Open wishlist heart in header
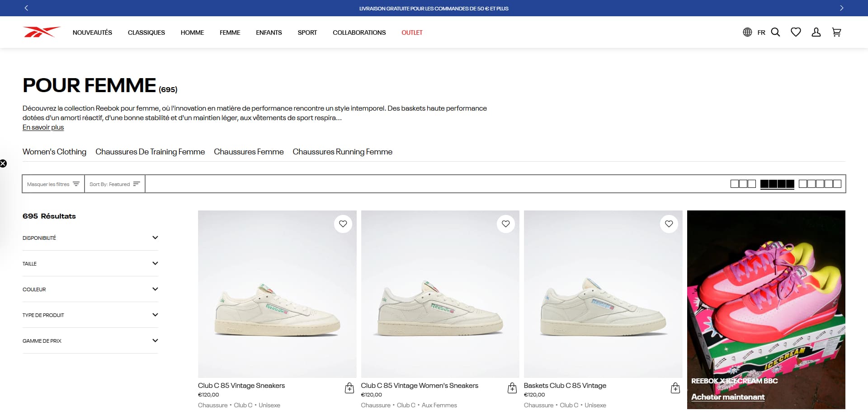This screenshot has height=415, width=868. click(796, 32)
